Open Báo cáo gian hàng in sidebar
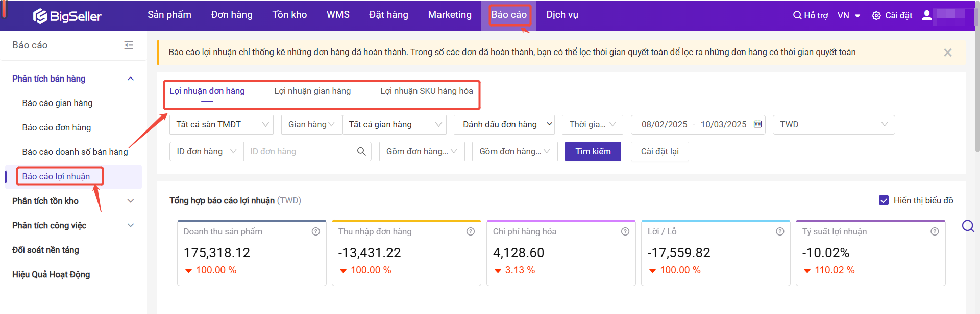Screen dimensions: 980x314 coord(57,103)
